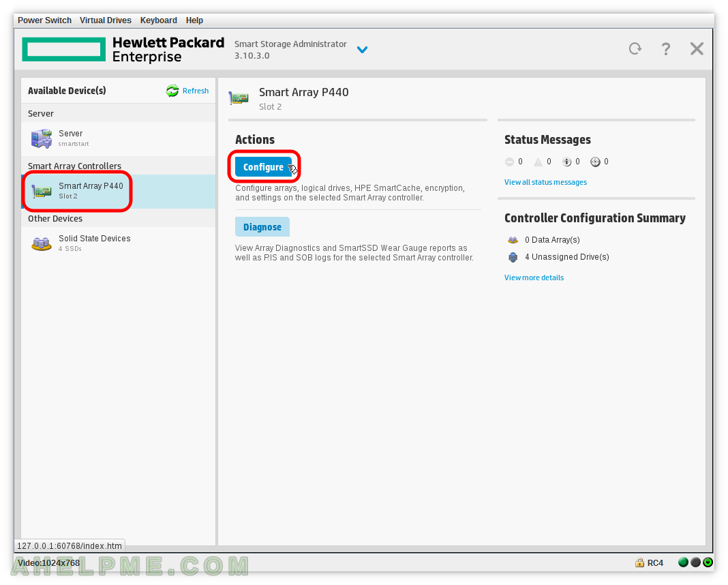Click the Smart Array P440 card icon in sidebar
The image size is (728, 585).
click(42, 192)
